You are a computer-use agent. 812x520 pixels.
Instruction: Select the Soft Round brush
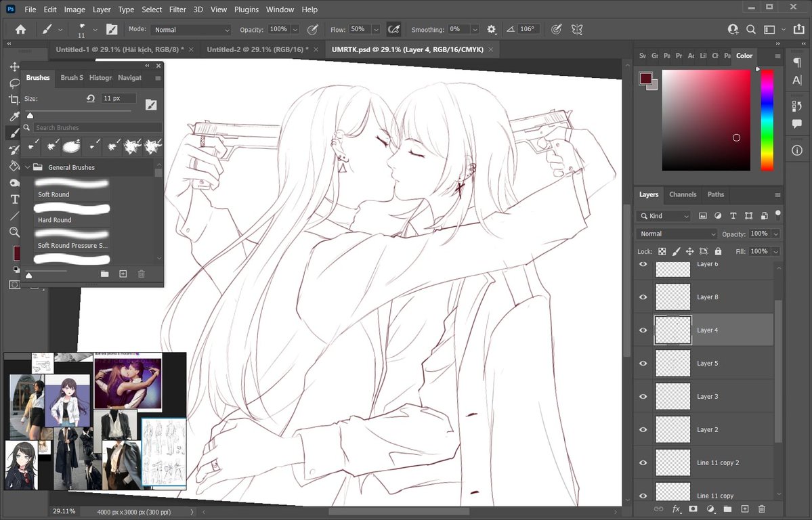click(x=72, y=188)
